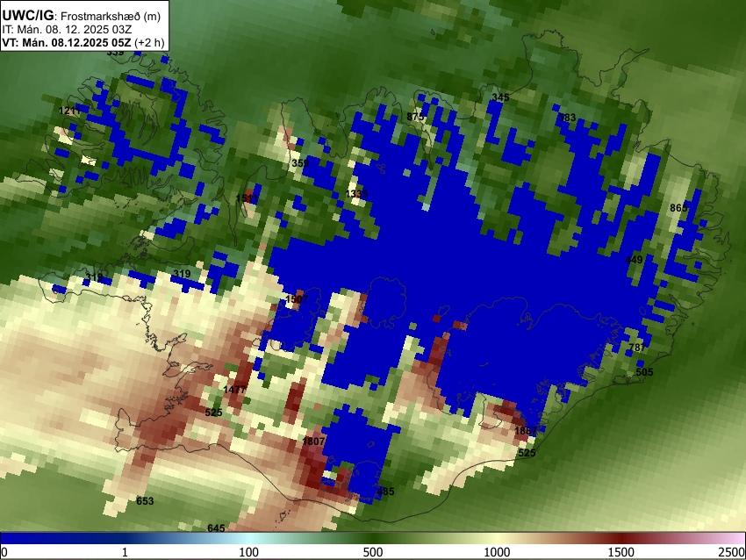Click the 653 value on the map
The image size is (746, 560).
click(145, 501)
